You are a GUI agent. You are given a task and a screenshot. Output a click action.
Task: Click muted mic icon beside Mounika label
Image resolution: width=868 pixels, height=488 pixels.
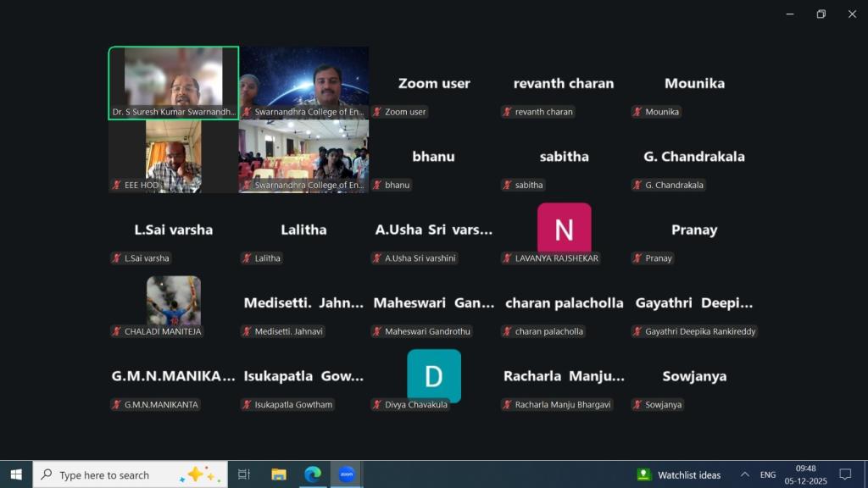[x=637, y=112]
